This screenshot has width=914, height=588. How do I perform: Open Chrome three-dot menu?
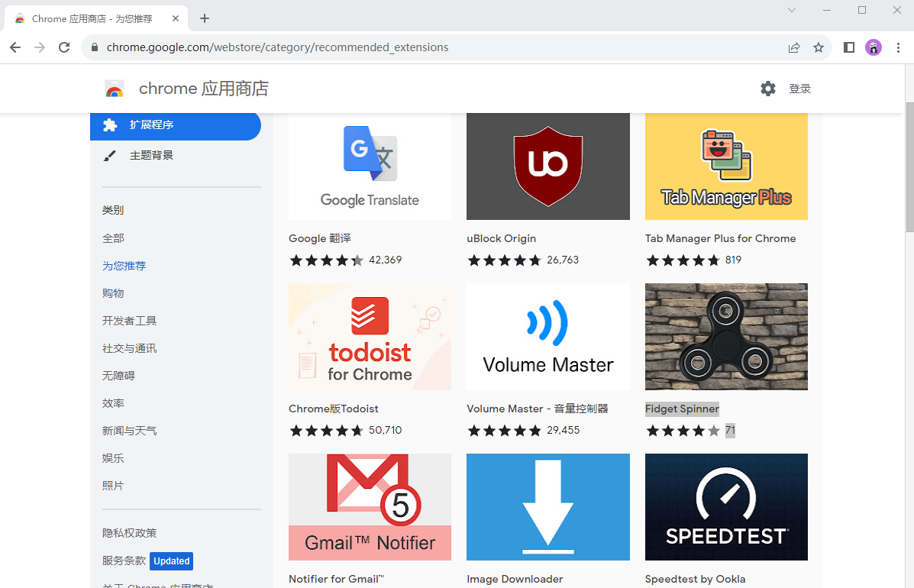898,47
